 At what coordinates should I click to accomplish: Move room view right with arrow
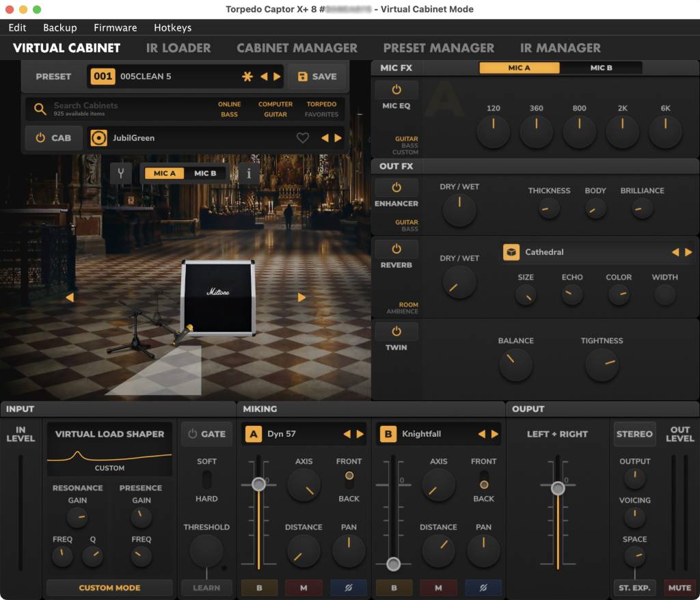(x=301, y=297)
